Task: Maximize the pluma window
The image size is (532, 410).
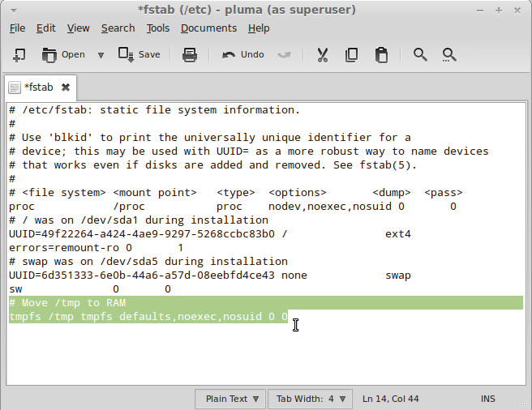Action: click(499, 11)
